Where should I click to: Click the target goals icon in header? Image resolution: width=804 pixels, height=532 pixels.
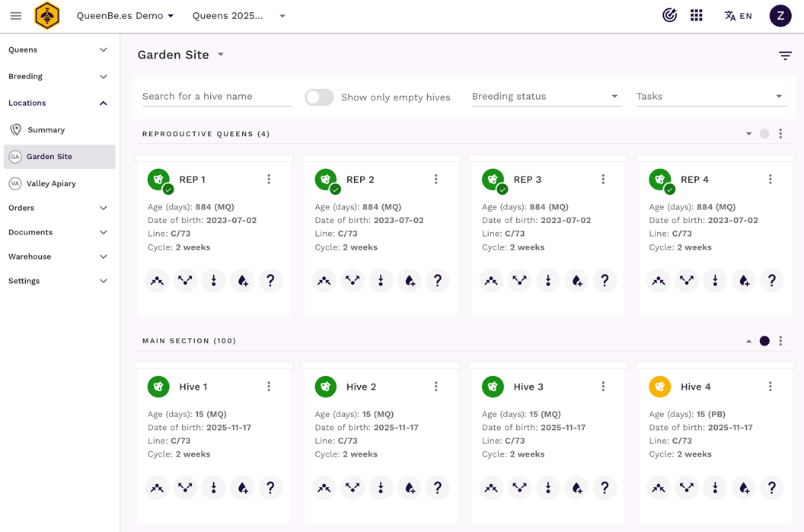click(x=669, y=15)
